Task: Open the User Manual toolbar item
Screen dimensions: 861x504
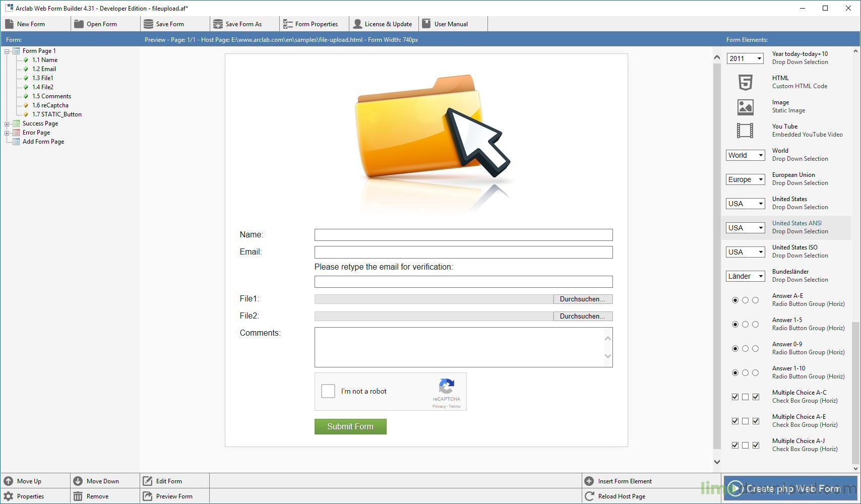Action: (445, 24)
